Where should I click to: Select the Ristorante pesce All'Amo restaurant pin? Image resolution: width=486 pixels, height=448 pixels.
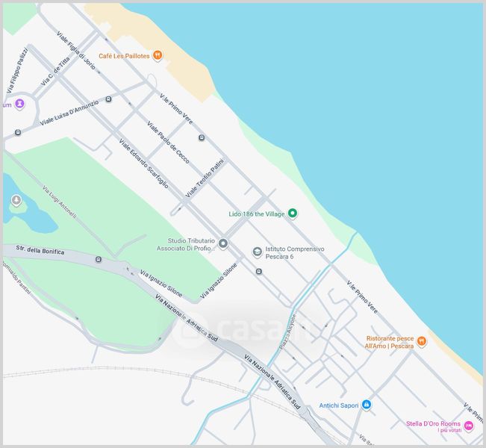tap(421, 342)
